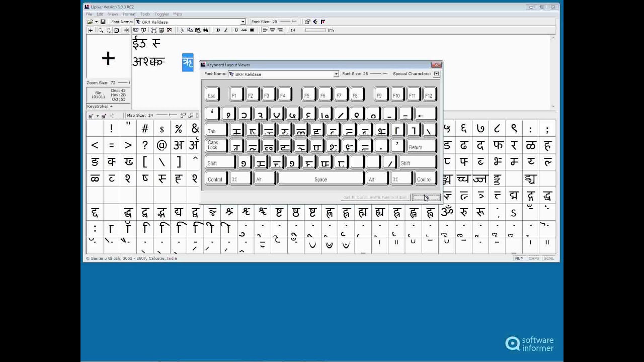
Task: Click the # character in character map
Action: 145,129
